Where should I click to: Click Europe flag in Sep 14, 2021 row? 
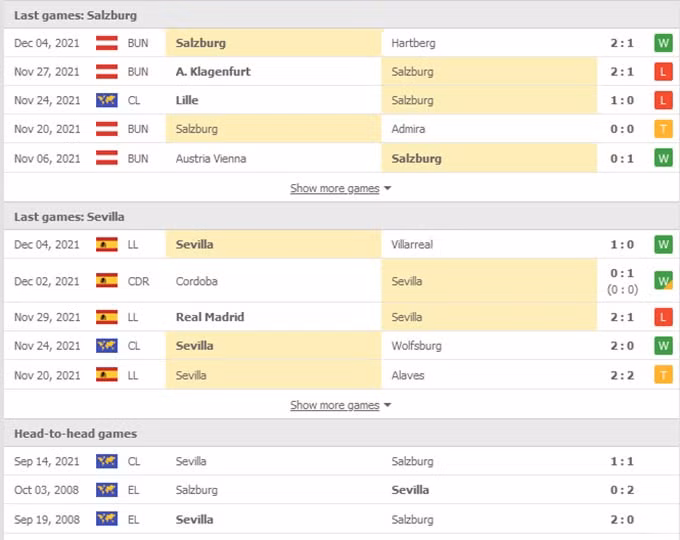tap(107, 461)
